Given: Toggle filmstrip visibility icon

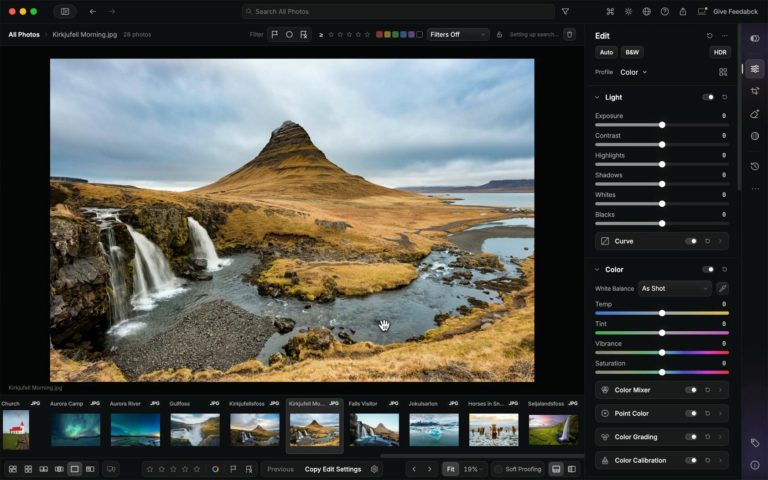Looking at the screenshot, I should pos(556,469).
